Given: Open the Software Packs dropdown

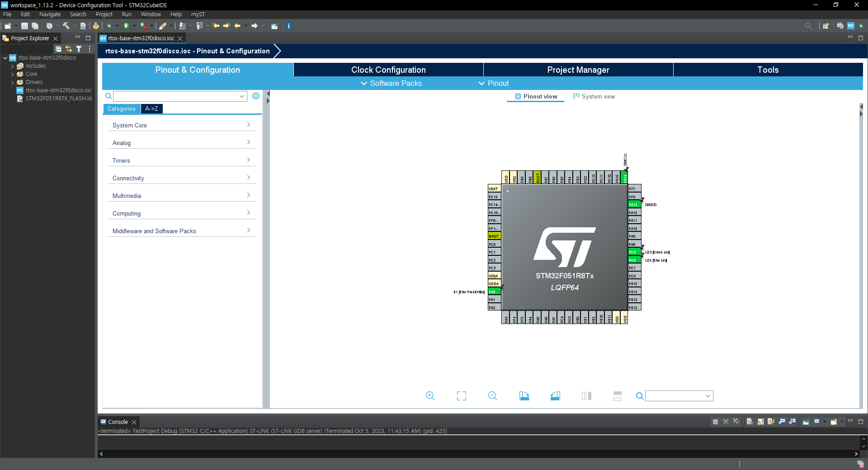Looking at the screenshot, I should tap(391, 83).
